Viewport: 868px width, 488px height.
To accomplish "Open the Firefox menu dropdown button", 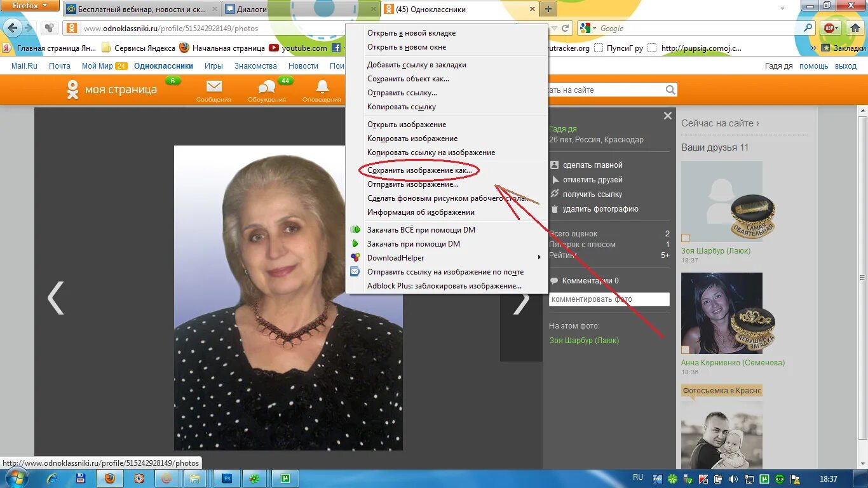I will click(30, 6).
